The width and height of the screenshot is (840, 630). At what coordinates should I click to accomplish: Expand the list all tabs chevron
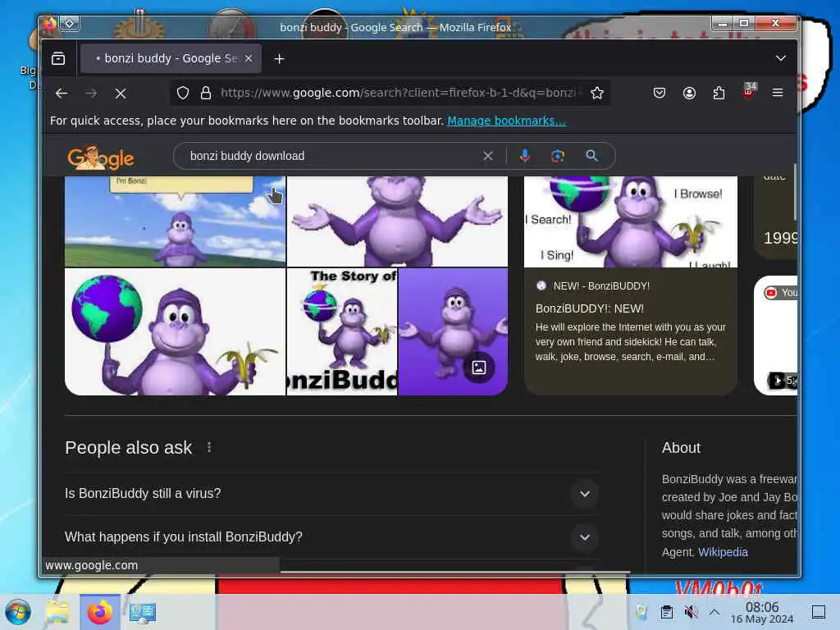tap(781, 58)
